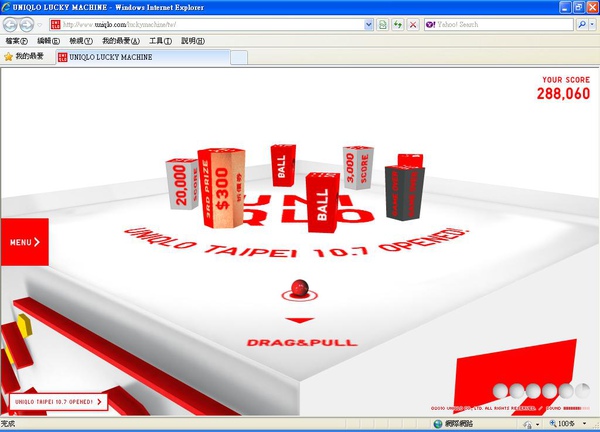Image resolution: width=600 pixels, height=432 pixels.
Task: Click the yellow block on the side ramp
Action: tap(24, 325)
